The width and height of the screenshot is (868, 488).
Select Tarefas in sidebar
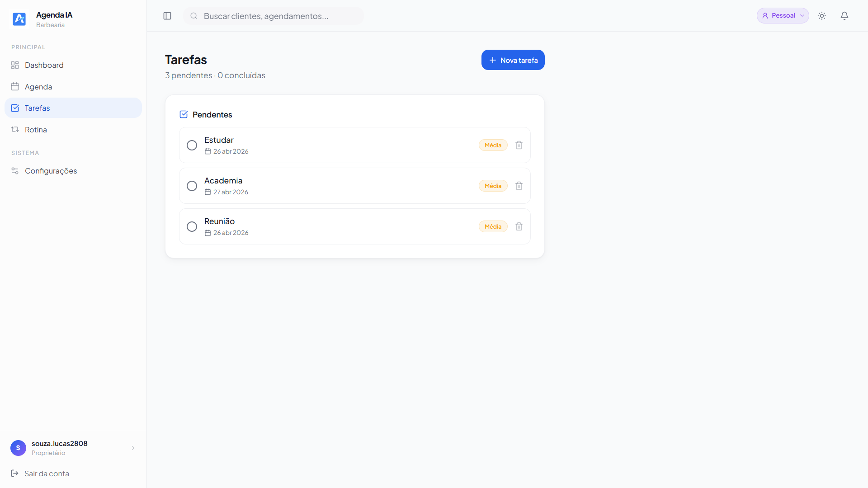click(x=73, y=108)
